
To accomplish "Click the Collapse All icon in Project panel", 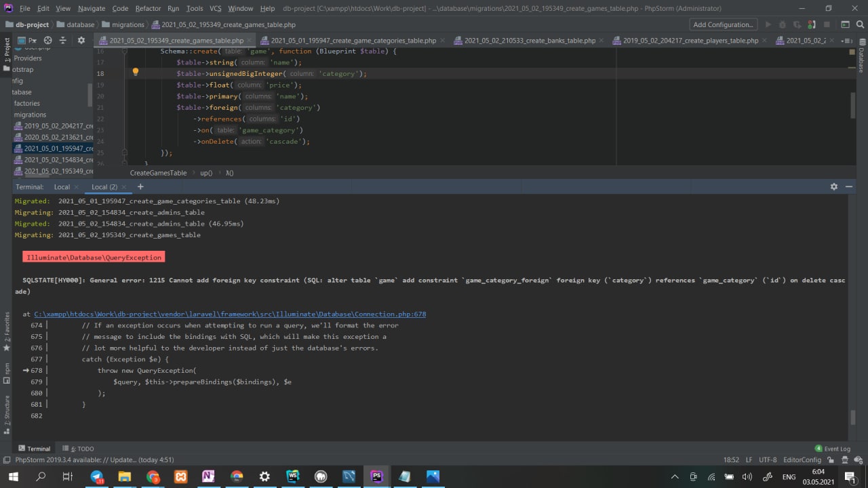I will [63, 41].
